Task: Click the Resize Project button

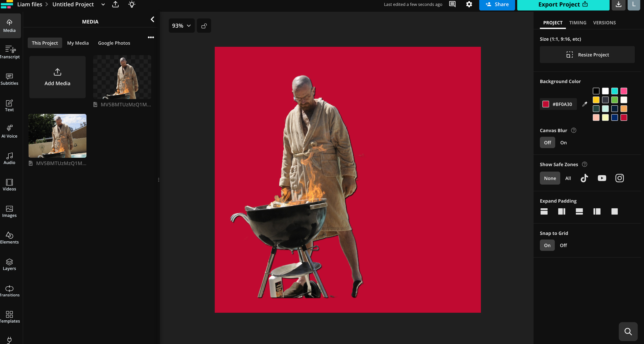Action: point(587,54)
